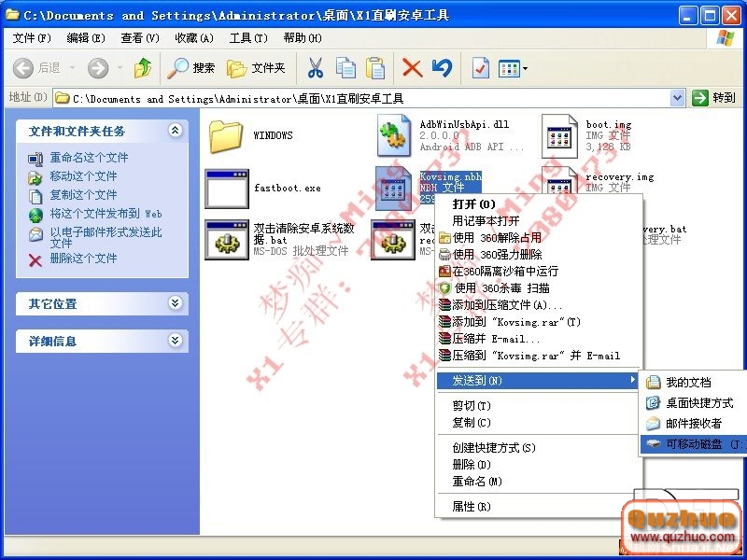Choose 添加到 "Kovsimg.rar"(T) in context menu
Screen dimensions: 747x560
coord(539,322)
